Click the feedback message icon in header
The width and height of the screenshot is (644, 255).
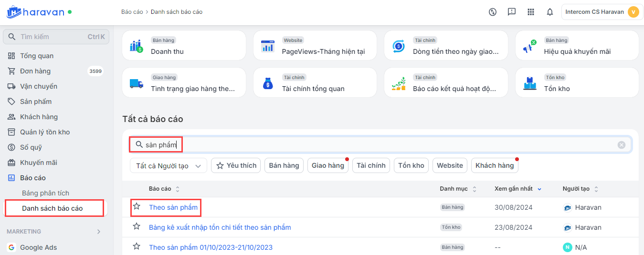[x=512, y=12]
